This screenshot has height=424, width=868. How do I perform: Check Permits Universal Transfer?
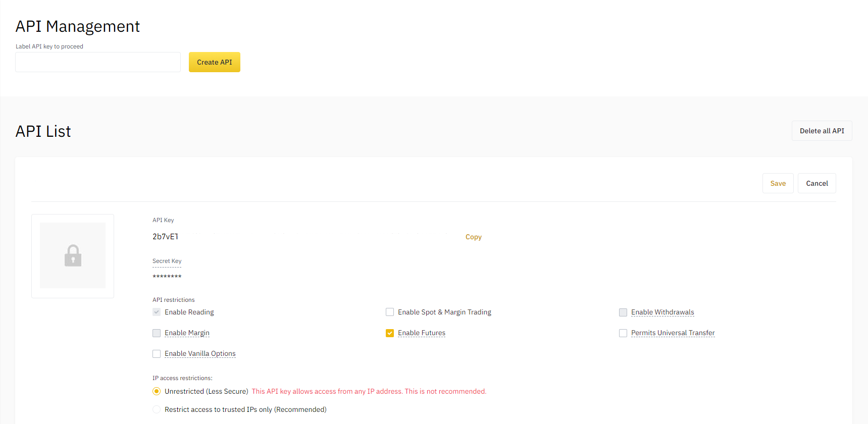(623, 333)
